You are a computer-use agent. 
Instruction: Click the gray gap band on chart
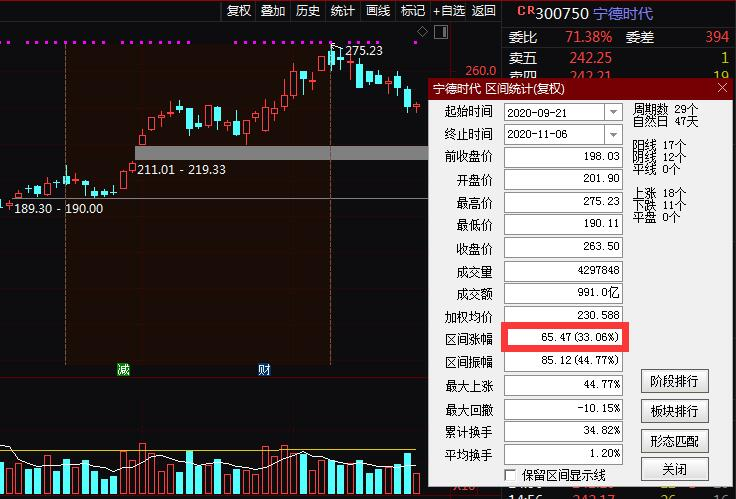tap(282, 153)
